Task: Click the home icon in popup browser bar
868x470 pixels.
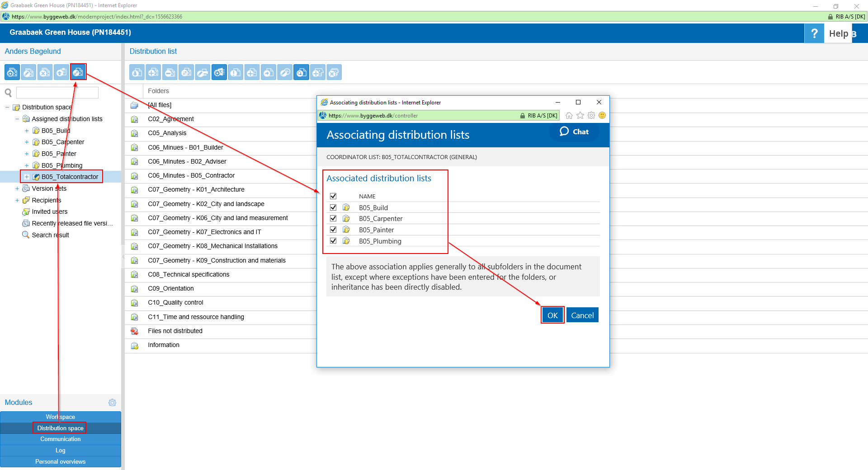Action: (x=569, y=115)
